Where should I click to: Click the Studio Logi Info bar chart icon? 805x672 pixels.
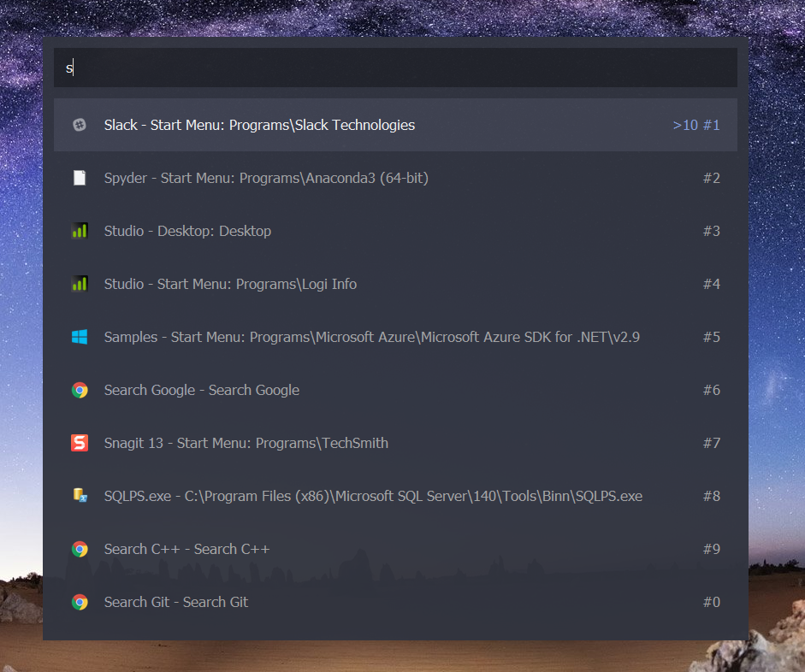point(80,284)
